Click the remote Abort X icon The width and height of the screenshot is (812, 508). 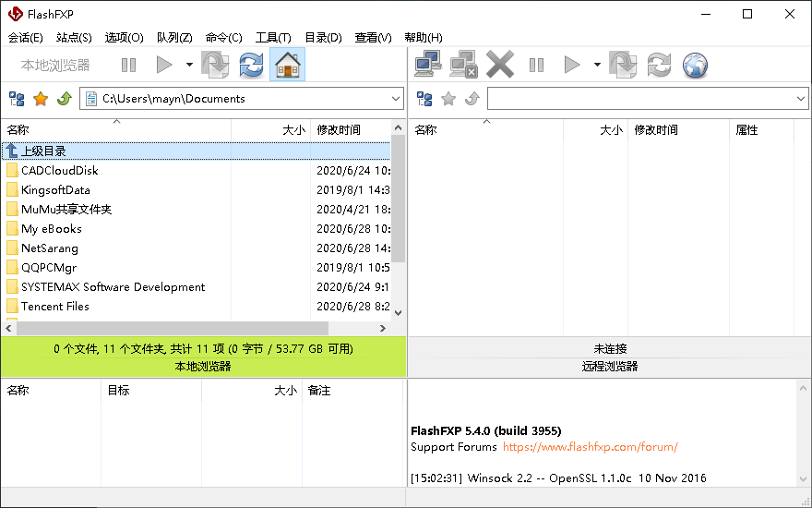[500, 65]
